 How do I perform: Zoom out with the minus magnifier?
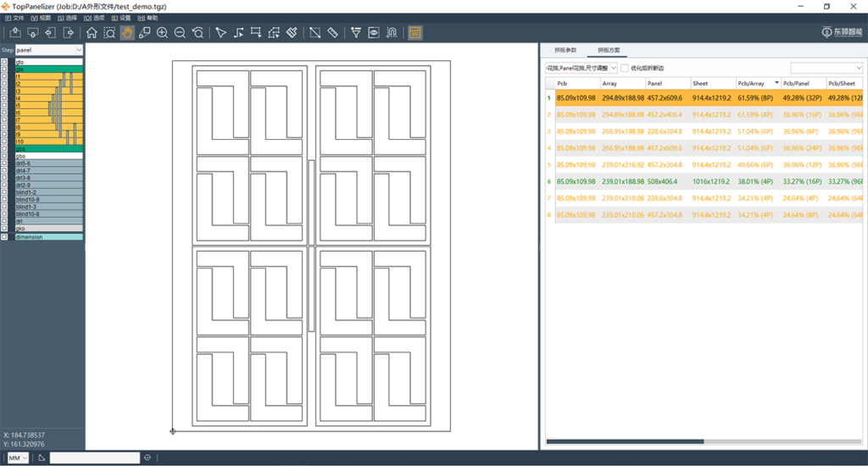tap(180, 33)
